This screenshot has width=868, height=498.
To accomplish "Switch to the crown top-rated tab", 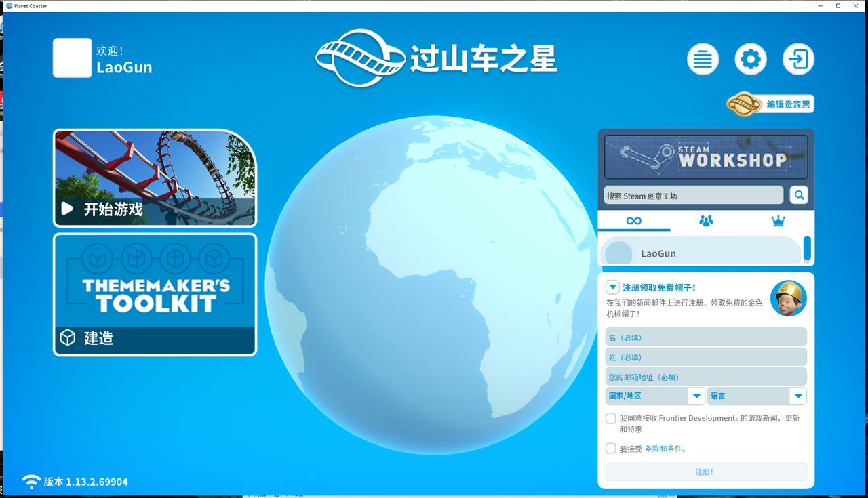I will (x=778, y=221).
